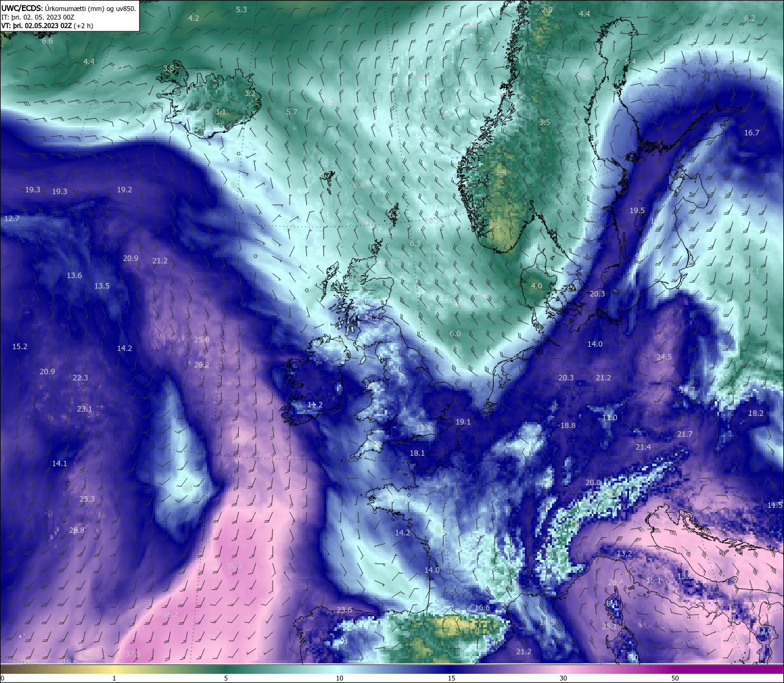Click the map value "25.8"
This screenshot has width=784, height=683.
pos(202,340)
